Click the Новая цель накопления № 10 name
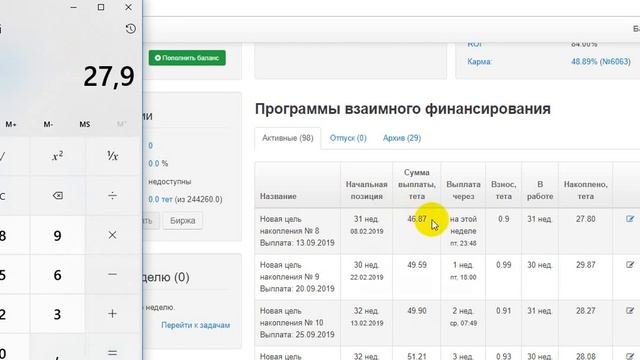The image size is (640, 360). (291, 317)
